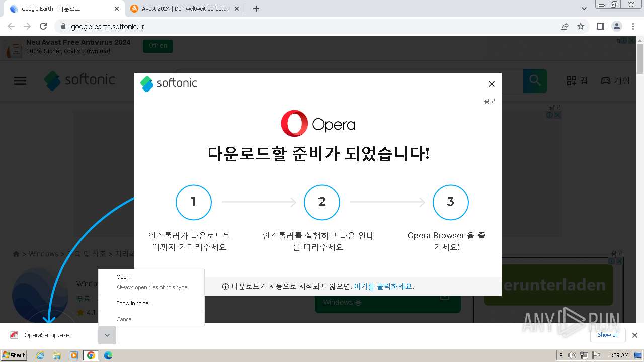Viewport: 644px width, 362px height.
Task: Click the 여기를 클릭하세요 link
Action: click(383, 286)
